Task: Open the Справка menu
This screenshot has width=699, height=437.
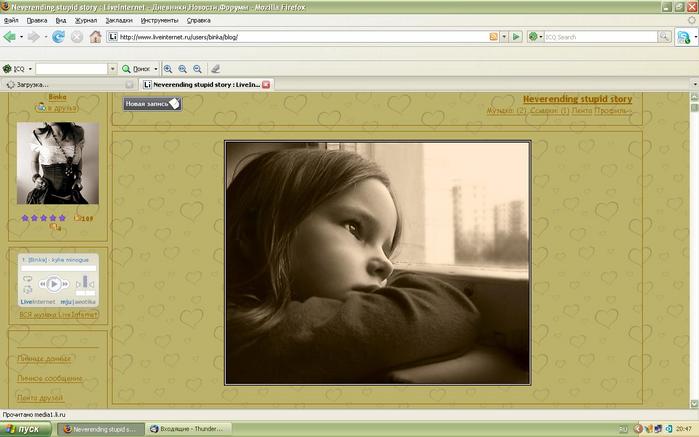Action: (x=199, y=21)
